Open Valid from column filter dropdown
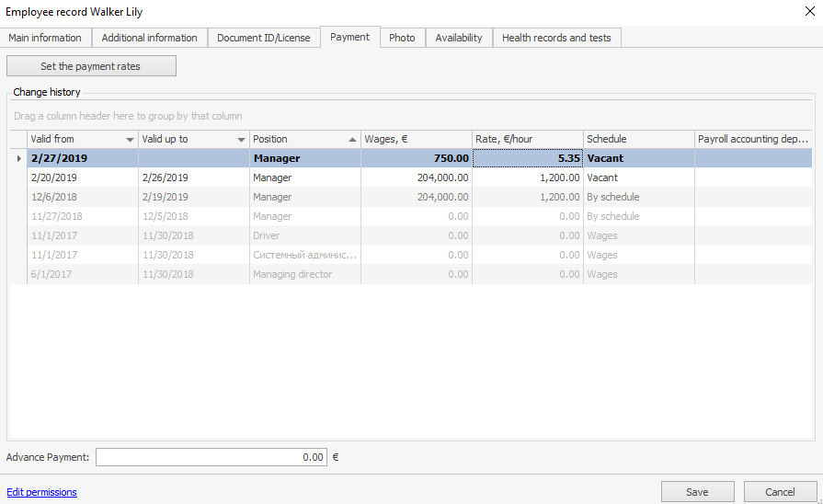The width and height of the screenshot is (823, 504). [130, 140]
